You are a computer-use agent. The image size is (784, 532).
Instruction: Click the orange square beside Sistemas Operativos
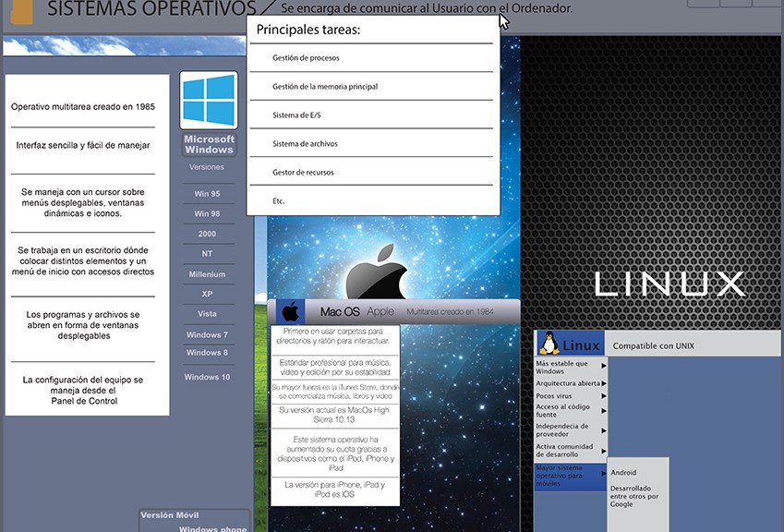[18, 10]
